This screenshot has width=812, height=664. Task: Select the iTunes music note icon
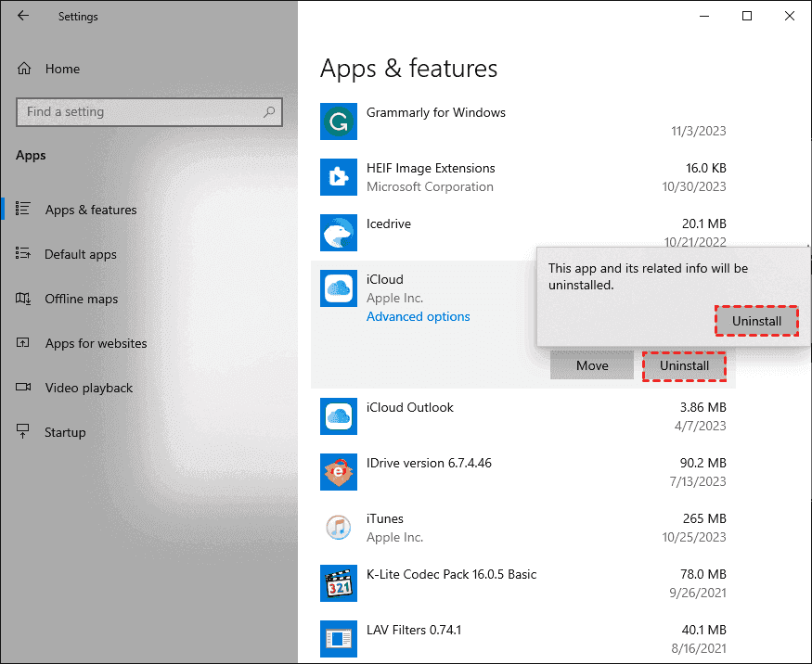tap(338, 528)
